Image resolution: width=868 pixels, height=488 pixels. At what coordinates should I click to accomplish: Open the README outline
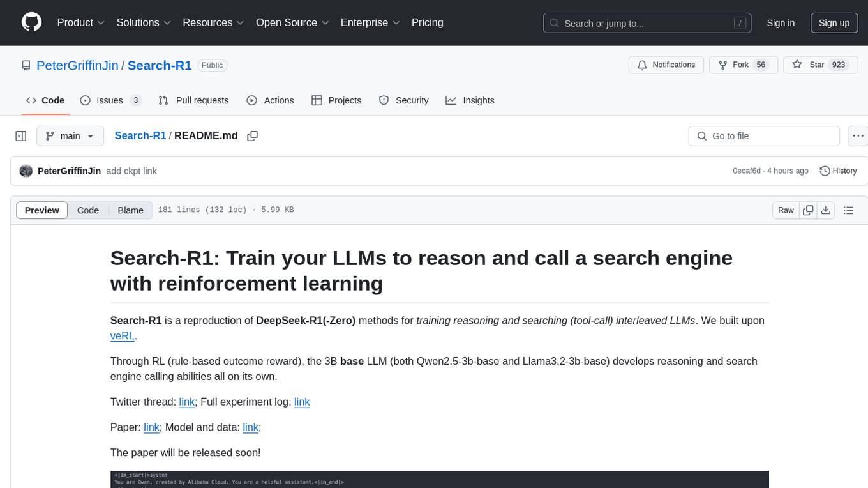coord(848,210)
